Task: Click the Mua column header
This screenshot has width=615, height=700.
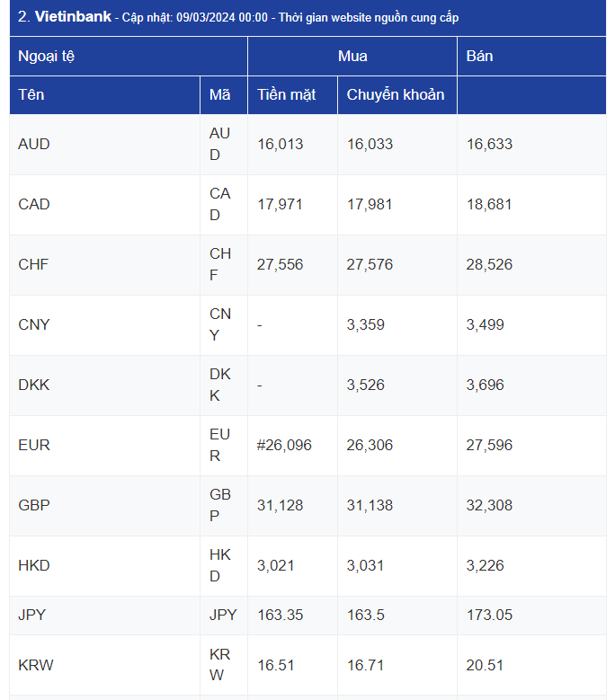Action: (352, 57)
